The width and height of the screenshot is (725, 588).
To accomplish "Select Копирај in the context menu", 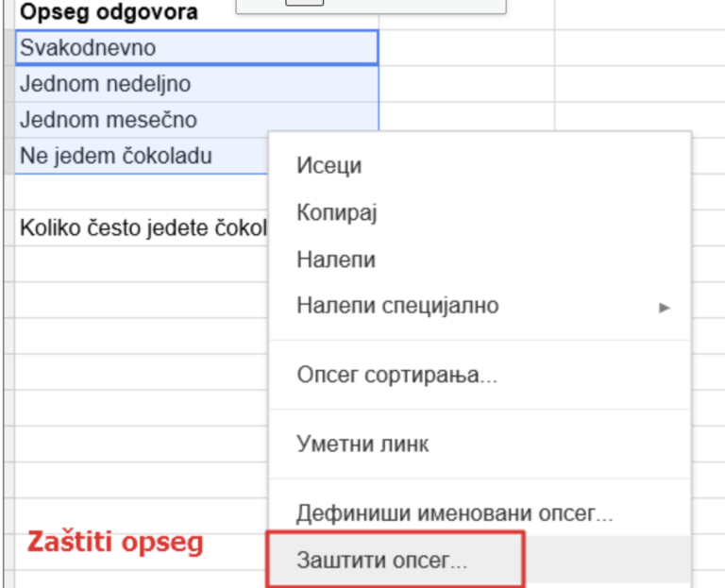I will coord(337,212).
